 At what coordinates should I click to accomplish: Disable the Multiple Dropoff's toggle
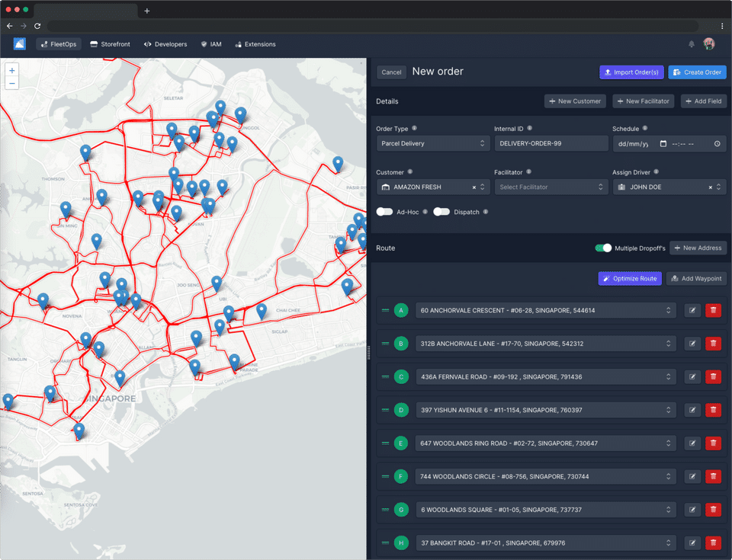[603, 248]
